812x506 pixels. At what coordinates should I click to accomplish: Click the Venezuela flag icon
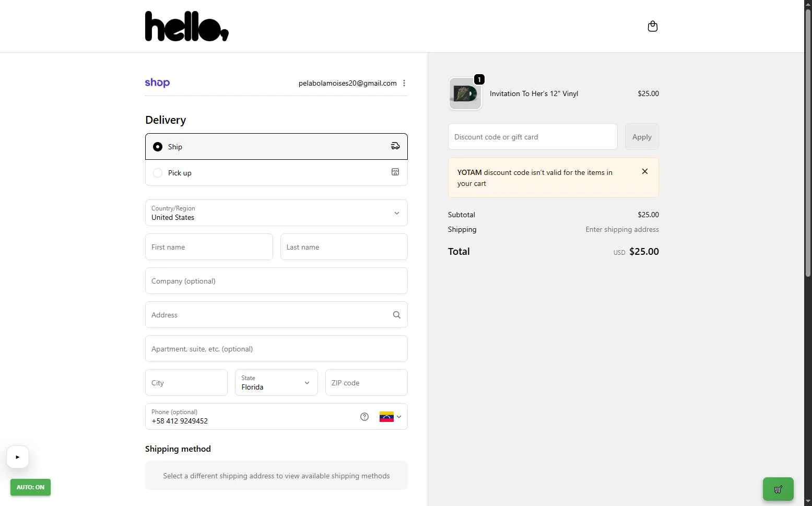coord(386,416)
